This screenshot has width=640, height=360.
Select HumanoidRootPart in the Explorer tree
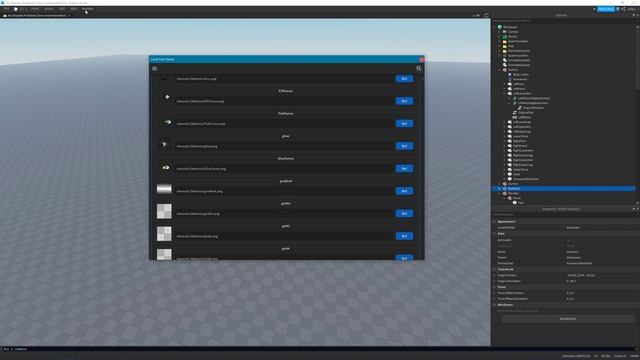(526, 179)
